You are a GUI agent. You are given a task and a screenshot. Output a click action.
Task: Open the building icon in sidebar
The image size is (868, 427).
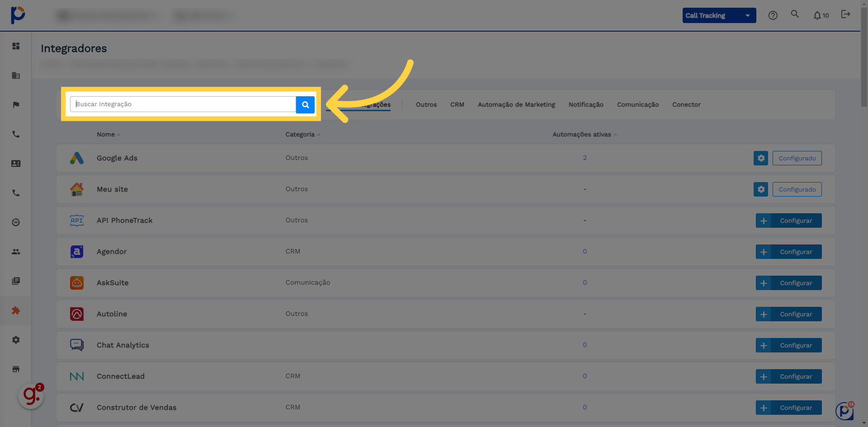pos(16,75)
